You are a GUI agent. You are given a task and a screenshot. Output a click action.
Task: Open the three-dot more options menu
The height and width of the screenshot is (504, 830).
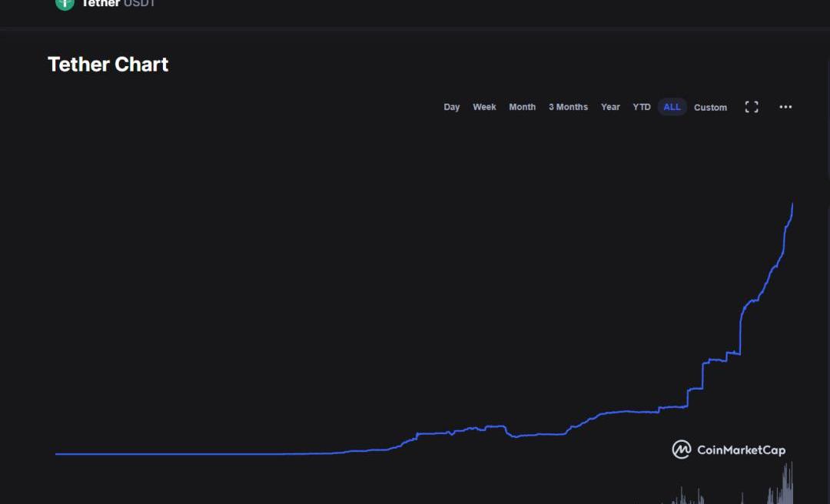click(x=785, y=107)
